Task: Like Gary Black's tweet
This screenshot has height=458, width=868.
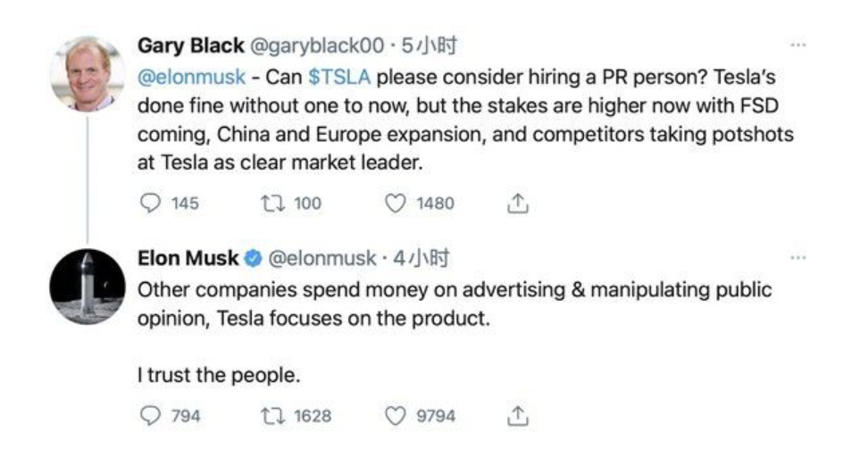Action: click(x=396, y=204)
